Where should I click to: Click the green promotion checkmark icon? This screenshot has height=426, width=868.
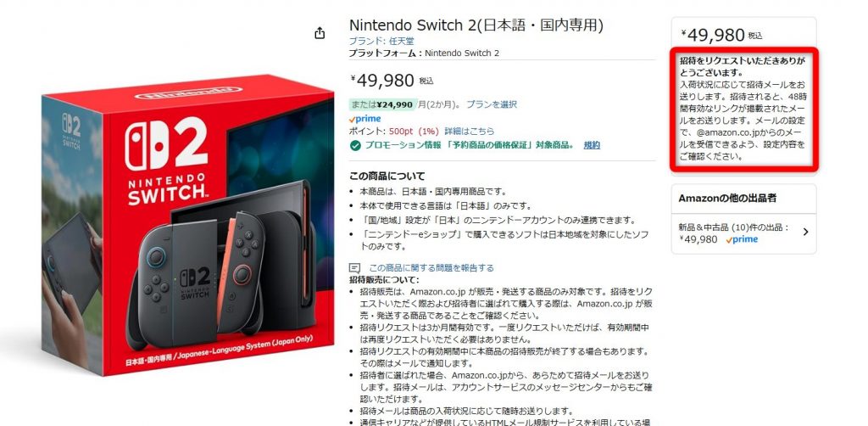click(x=355, y=145)
